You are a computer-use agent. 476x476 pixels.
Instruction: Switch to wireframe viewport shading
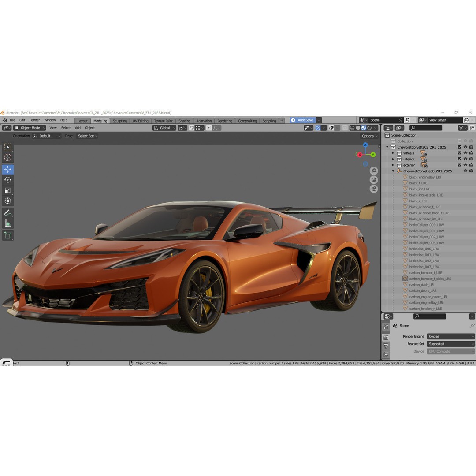tap(352, 128)
